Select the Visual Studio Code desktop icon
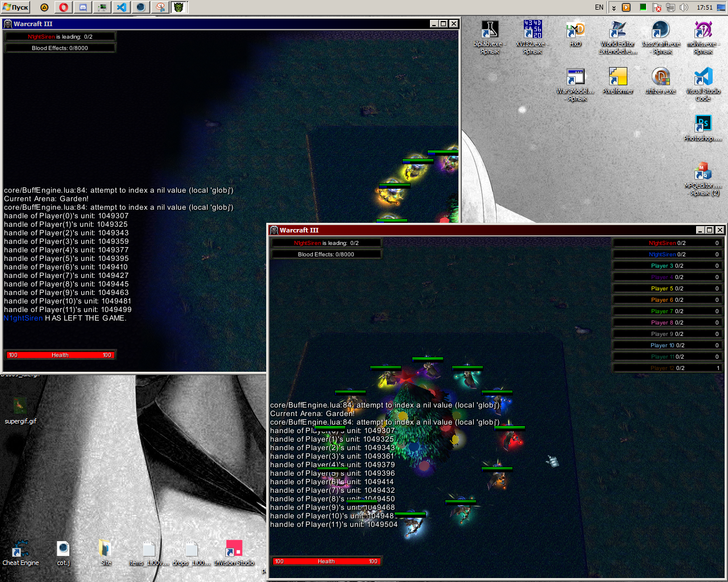728x582 pixels. 704,85
